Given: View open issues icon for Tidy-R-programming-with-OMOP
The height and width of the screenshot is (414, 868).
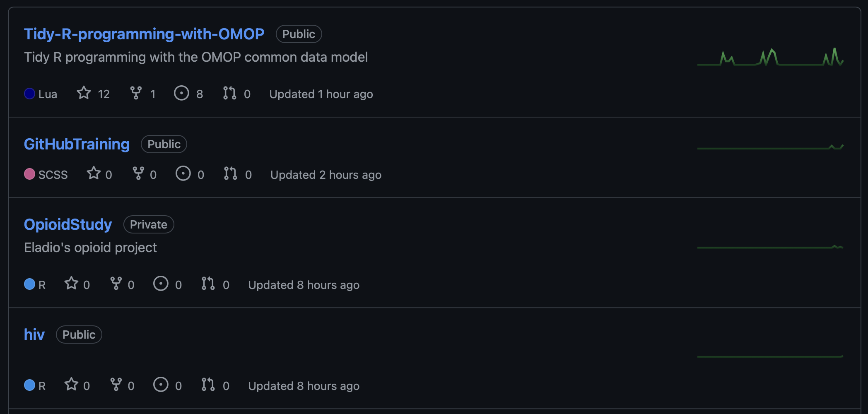Looking at the screenshot, I should click(x=181, y=93).
